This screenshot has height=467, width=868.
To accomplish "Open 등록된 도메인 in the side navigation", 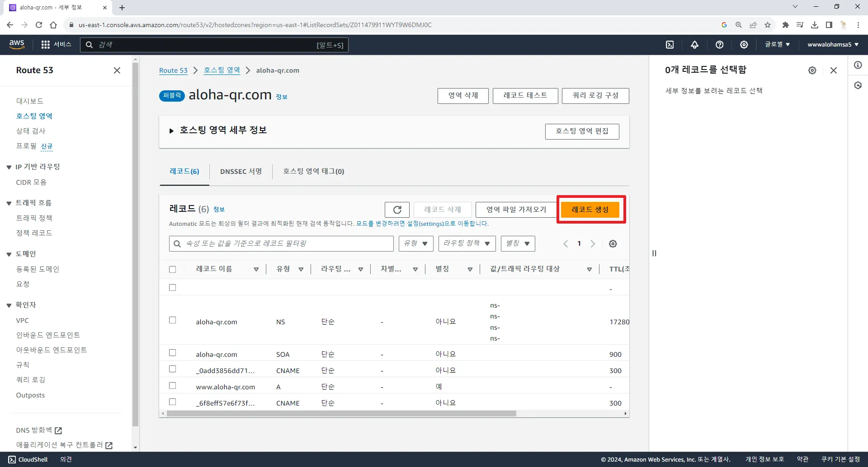I will pos(38,269).
